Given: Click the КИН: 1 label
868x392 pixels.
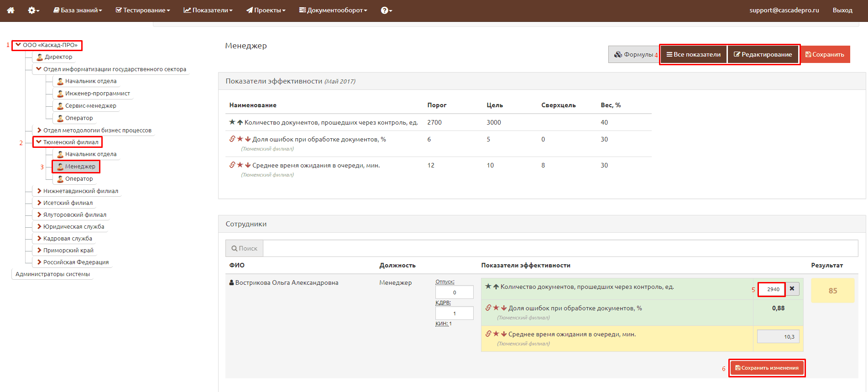Looking at the screenshot, I should (x=443, y=324).
